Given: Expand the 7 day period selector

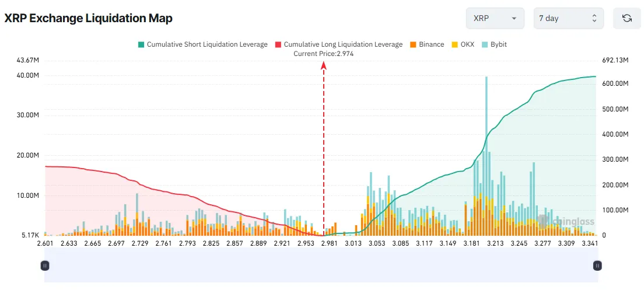Looking at the screenshot, I should pos(567,18).
